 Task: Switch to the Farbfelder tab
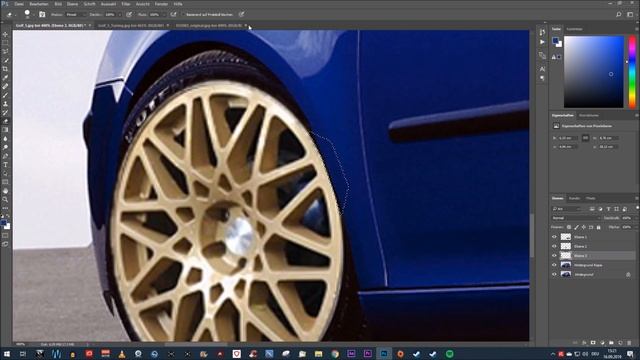[574, 29]
